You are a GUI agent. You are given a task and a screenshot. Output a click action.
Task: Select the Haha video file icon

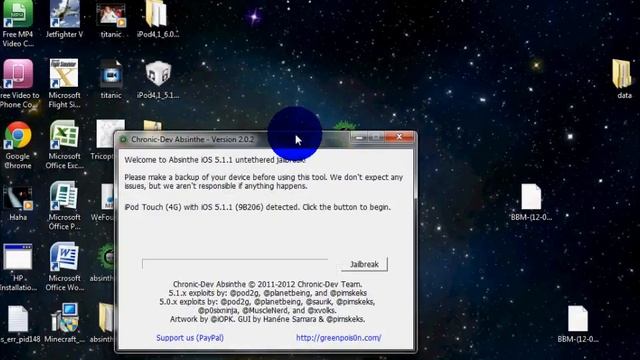tap(18, 198)
